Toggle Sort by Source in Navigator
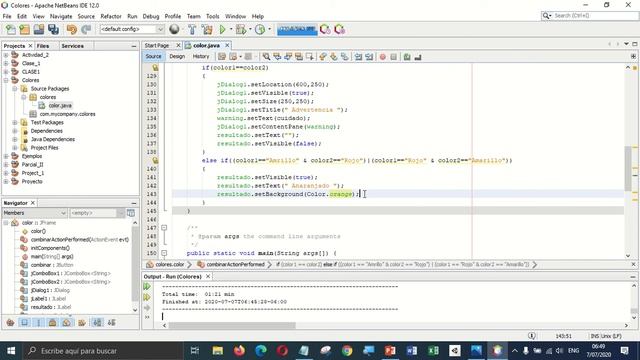 (111, 323)
